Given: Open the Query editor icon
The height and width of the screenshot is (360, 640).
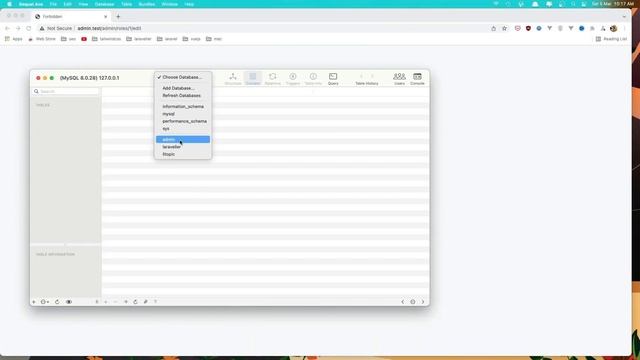Looking at the screenshot, I should 333,79.
